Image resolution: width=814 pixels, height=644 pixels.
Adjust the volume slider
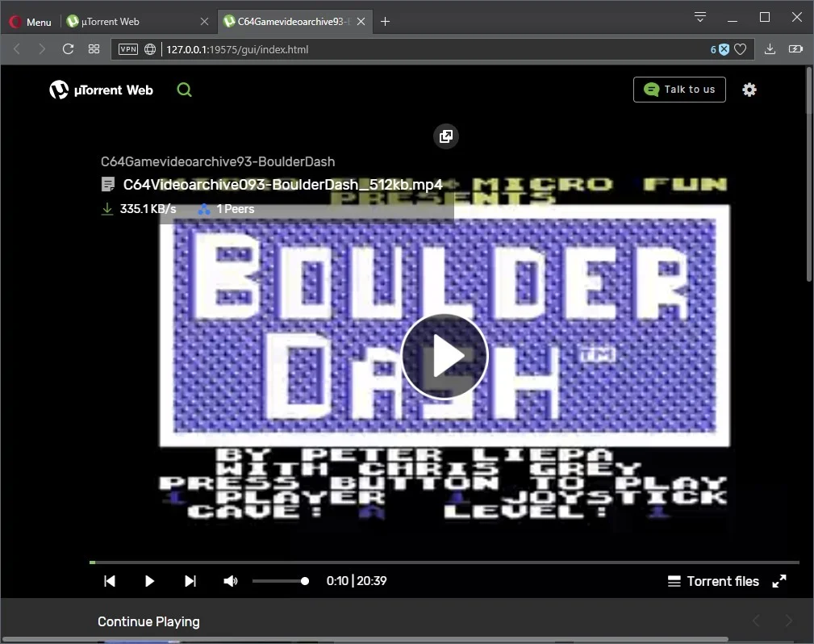(x=281, y=580)
